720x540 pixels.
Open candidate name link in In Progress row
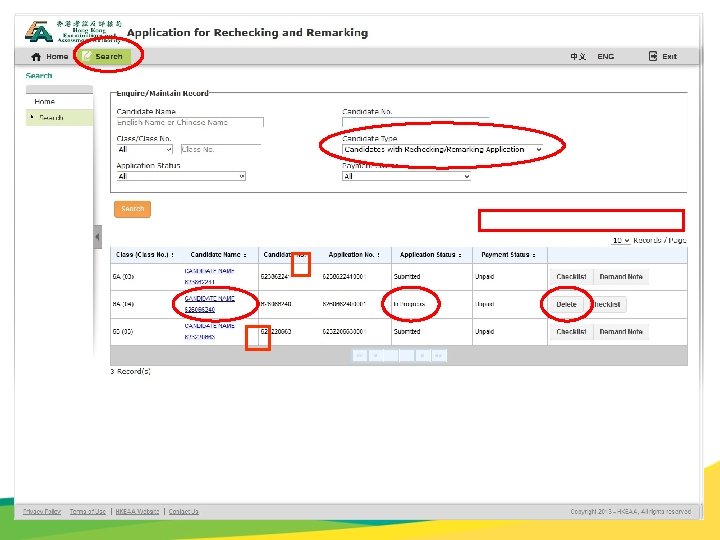[209, 304]
